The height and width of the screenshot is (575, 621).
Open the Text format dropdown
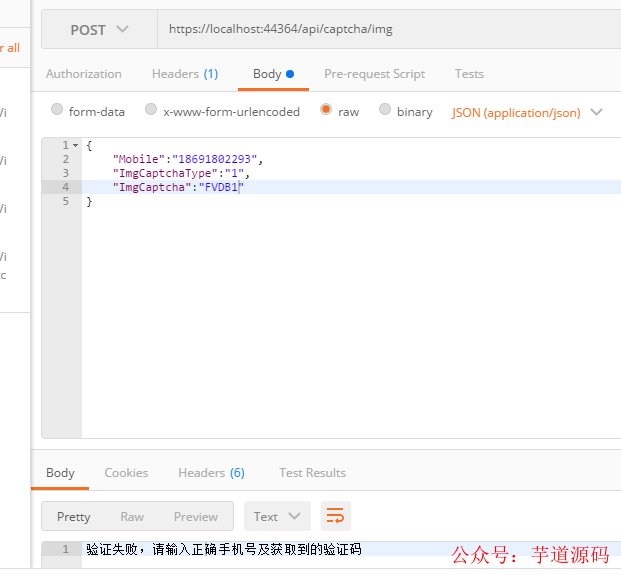coord(277,516)
